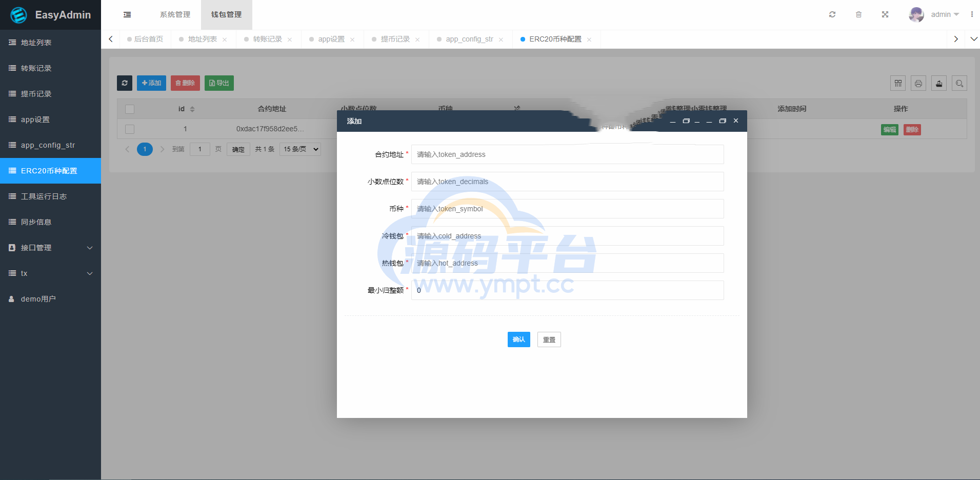Expand the 接口管理 sidebar menu
Screen dimensions: 980x480
(50, 248)
